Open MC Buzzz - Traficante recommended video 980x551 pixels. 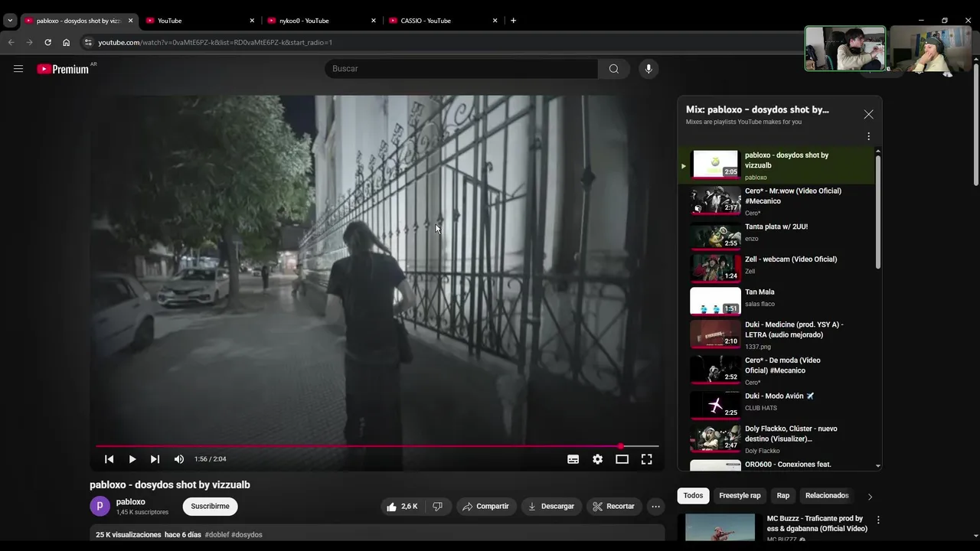[x=817, y=523]
